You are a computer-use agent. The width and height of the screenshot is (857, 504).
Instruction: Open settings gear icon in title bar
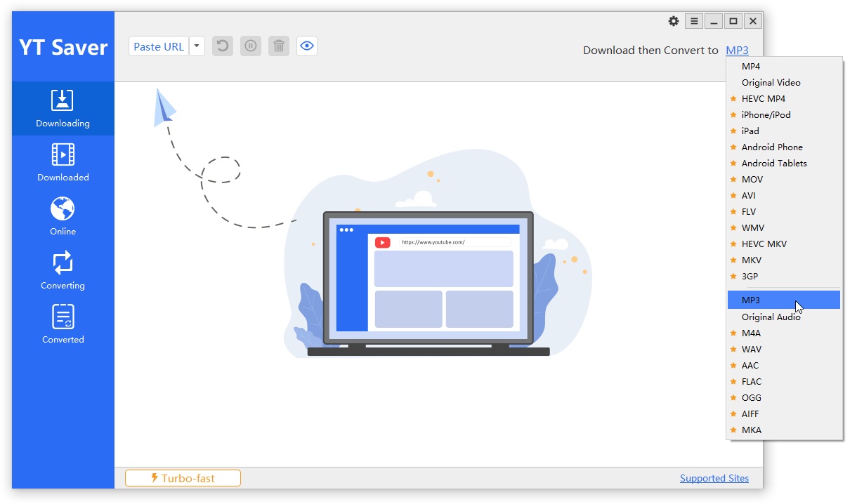click(674, 21)
